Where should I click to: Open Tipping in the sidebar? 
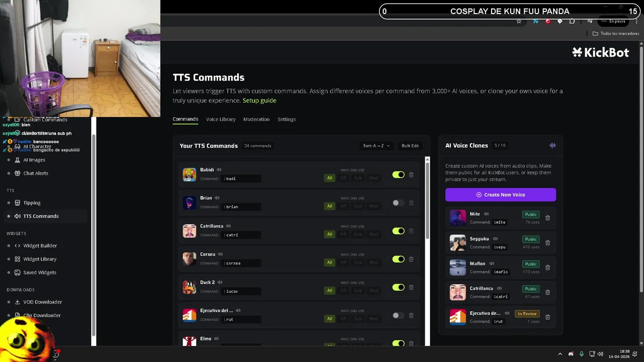(x=32, y=203)
